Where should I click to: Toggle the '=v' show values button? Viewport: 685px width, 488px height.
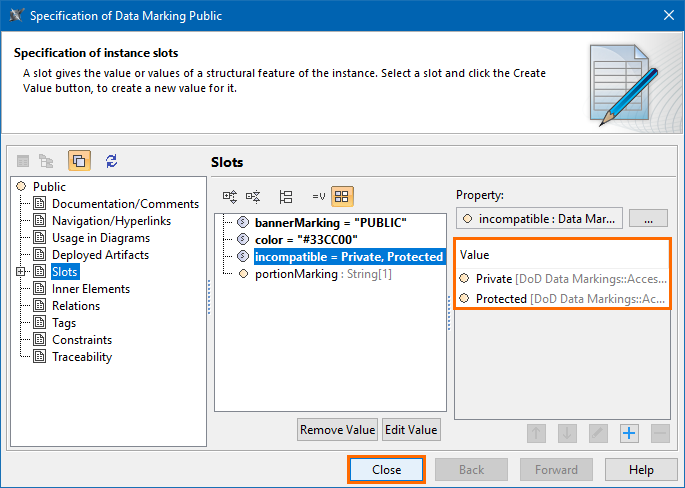point(319,197)
